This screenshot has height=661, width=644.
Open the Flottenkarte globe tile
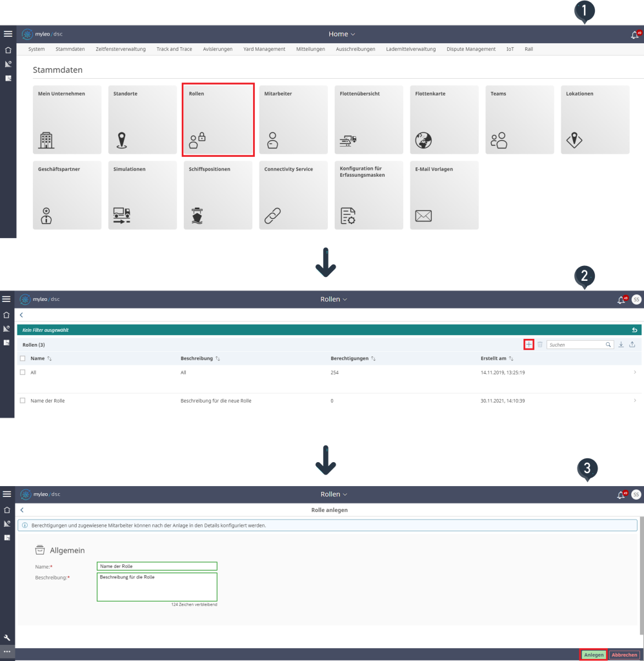[444, 119]
